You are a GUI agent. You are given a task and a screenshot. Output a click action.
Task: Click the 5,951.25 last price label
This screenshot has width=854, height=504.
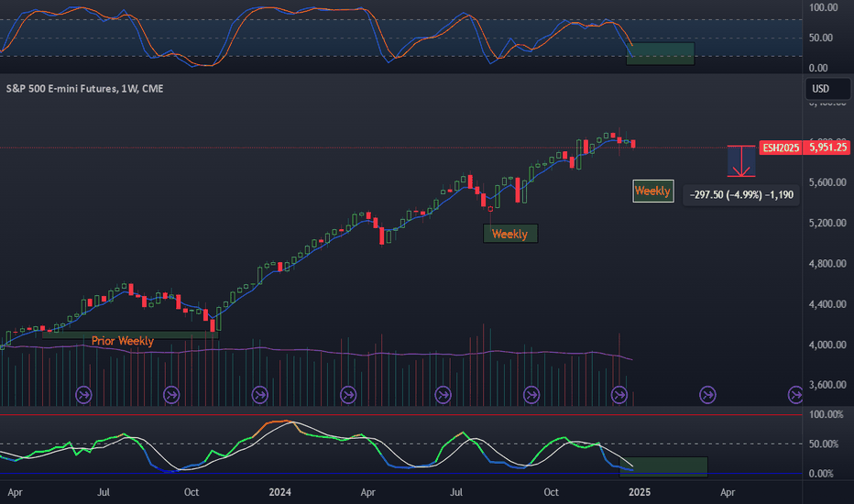pyautogui.click(x=827, y=148)
